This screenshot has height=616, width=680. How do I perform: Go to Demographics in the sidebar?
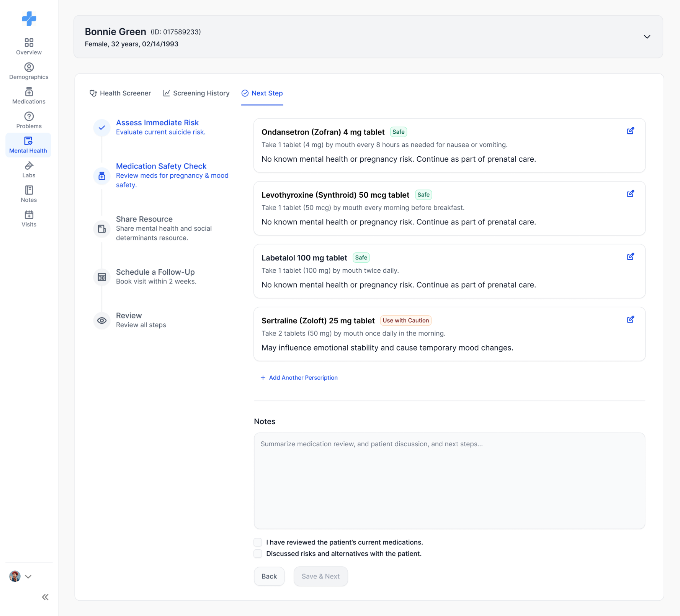pos(29,71)
